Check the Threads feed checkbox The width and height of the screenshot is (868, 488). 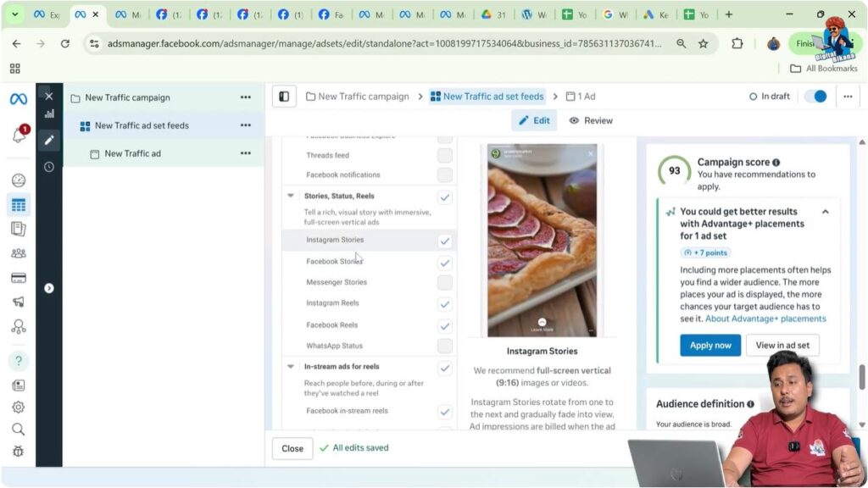pos(444,156)
